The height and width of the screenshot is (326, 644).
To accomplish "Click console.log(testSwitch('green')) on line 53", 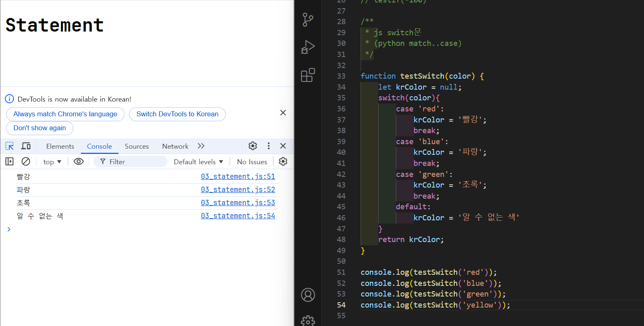I will tap(433, 294).
